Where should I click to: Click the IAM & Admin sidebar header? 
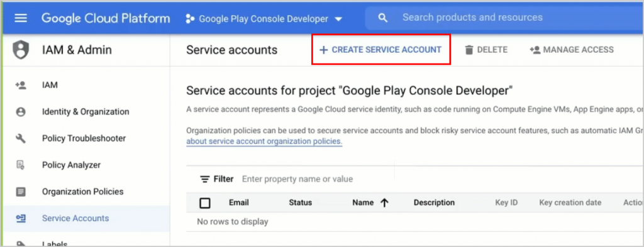point(77,50)
